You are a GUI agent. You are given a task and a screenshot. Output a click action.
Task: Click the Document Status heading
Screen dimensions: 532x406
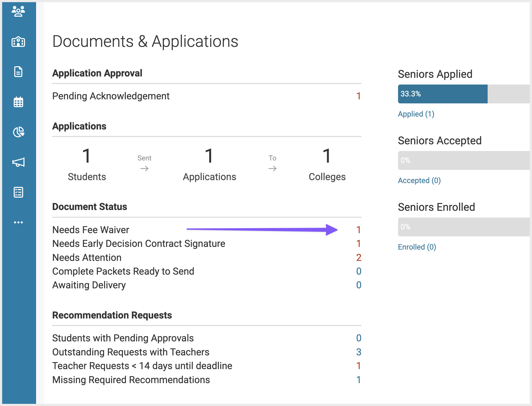click(x=90, y=207)
